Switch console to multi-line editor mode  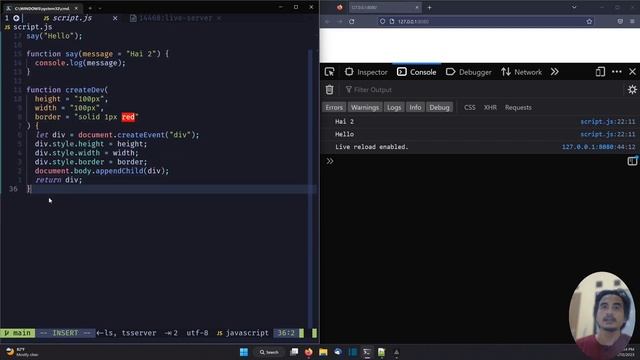tap(632, 161)
